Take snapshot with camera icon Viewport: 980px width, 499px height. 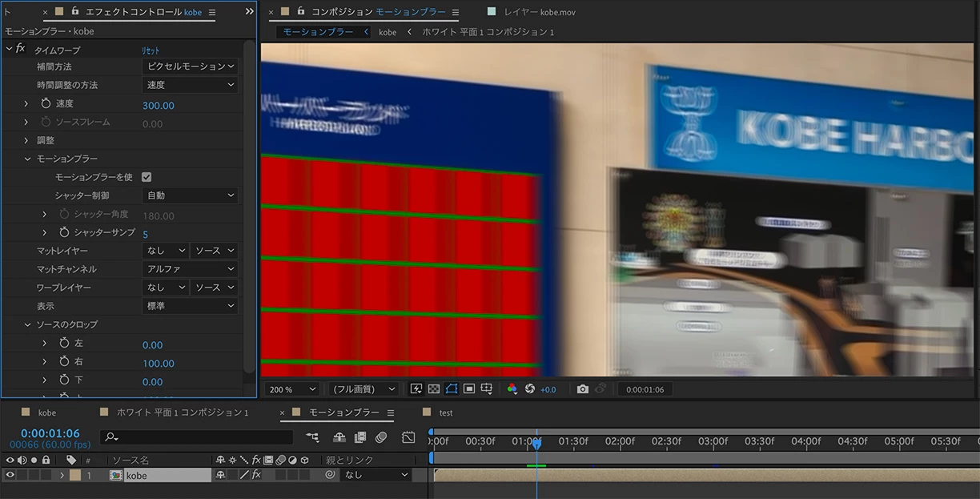coord(583,389)
